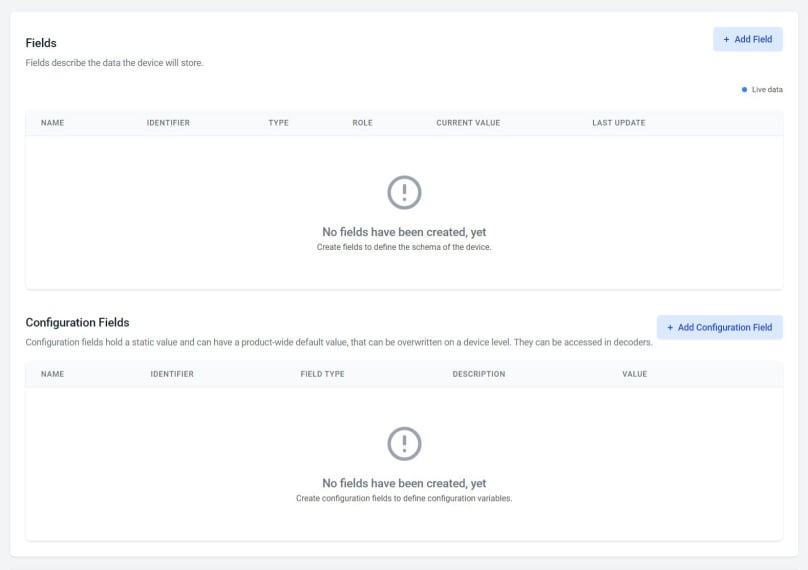Sort by NAME column in Fields table

point(53,123)
